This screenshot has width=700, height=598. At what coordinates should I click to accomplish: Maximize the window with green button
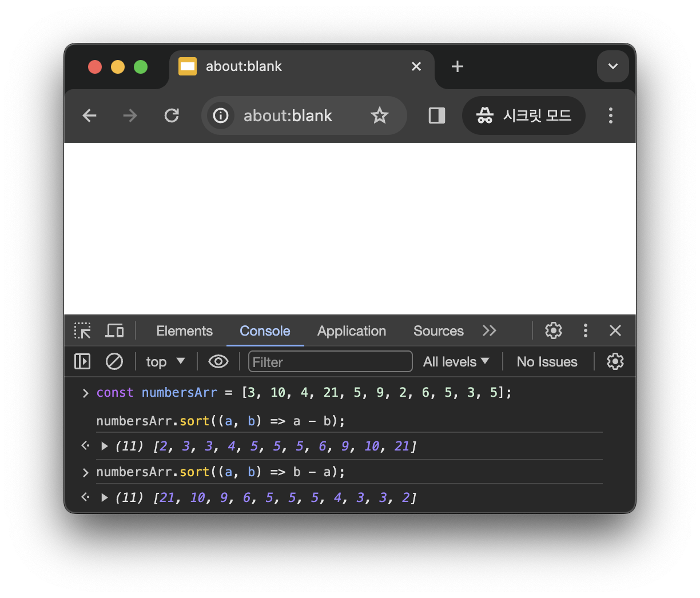[141, 67]
